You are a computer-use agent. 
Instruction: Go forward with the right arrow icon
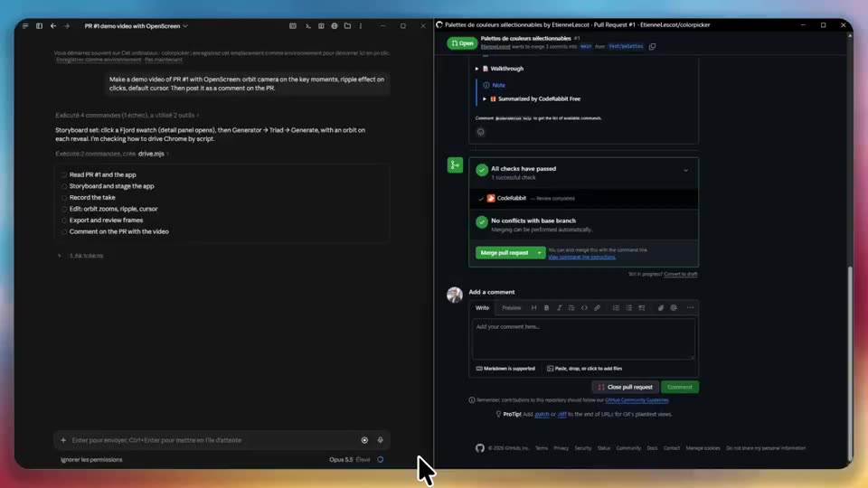point(66,26)
